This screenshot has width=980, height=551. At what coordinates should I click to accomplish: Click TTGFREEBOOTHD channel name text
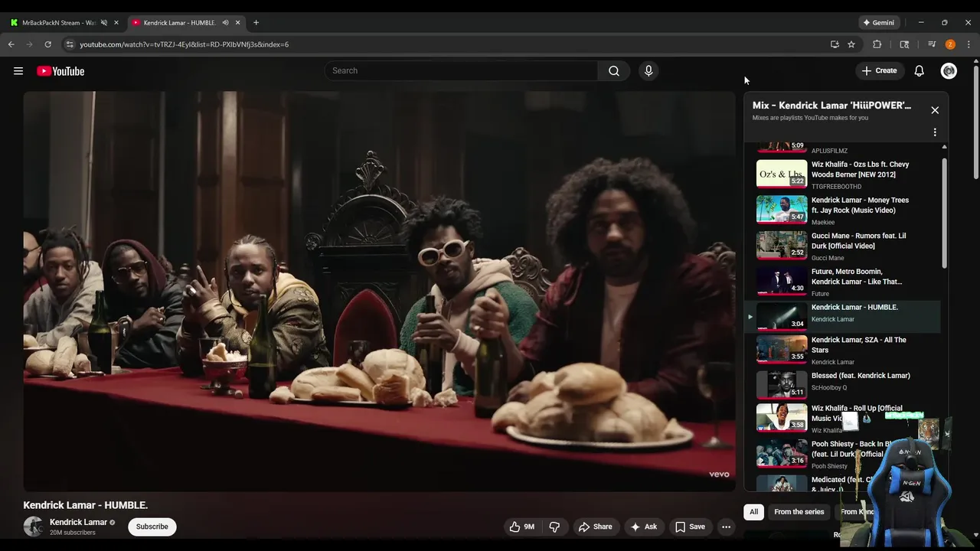[x=836, y=186]
